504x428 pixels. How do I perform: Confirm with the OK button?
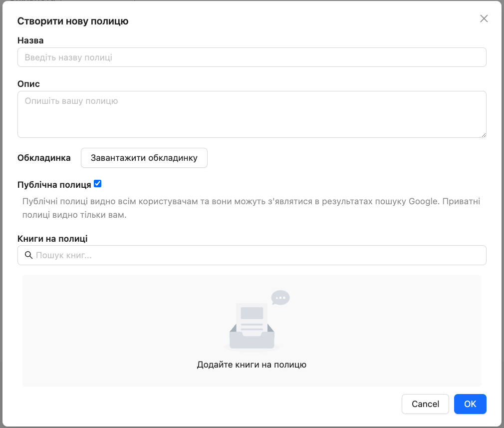pos(470,404)
